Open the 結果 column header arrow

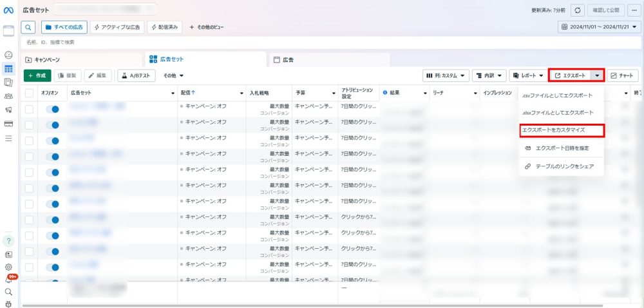[425, 93]
